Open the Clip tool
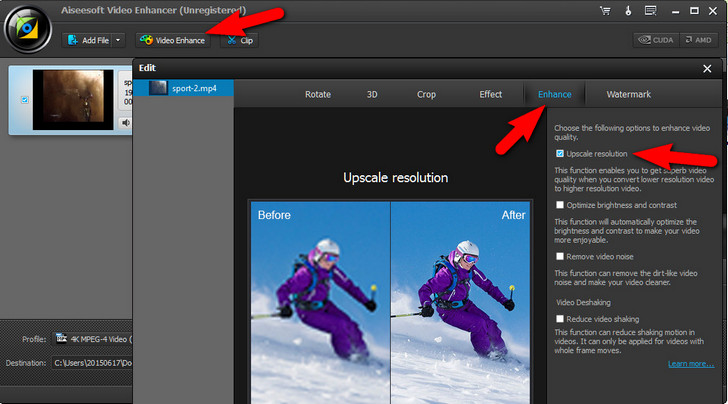The width and height of the screenshot is (728, 404). 240,40
